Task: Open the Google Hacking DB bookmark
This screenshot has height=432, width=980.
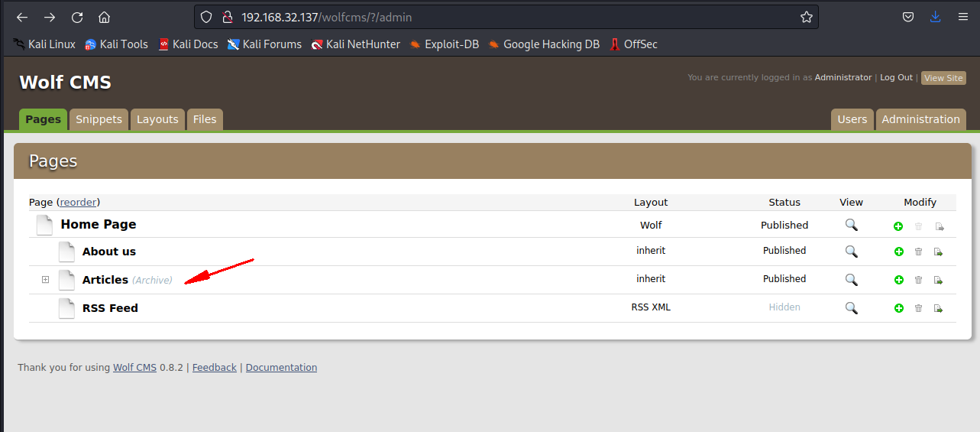Action: tap(544, 44)
